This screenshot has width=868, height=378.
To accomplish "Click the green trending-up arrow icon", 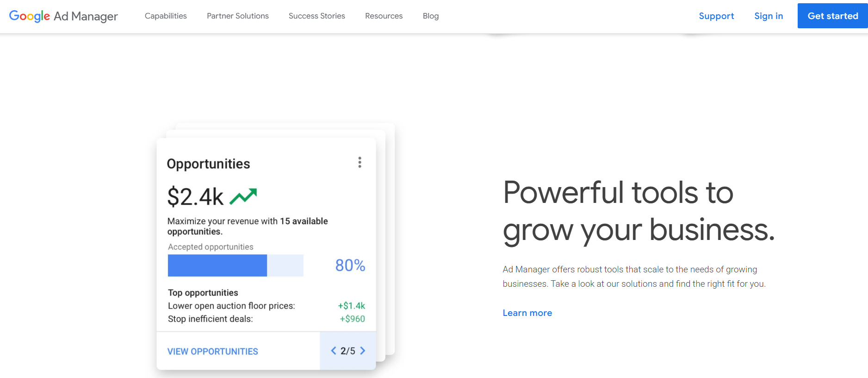I will point(243,196).
